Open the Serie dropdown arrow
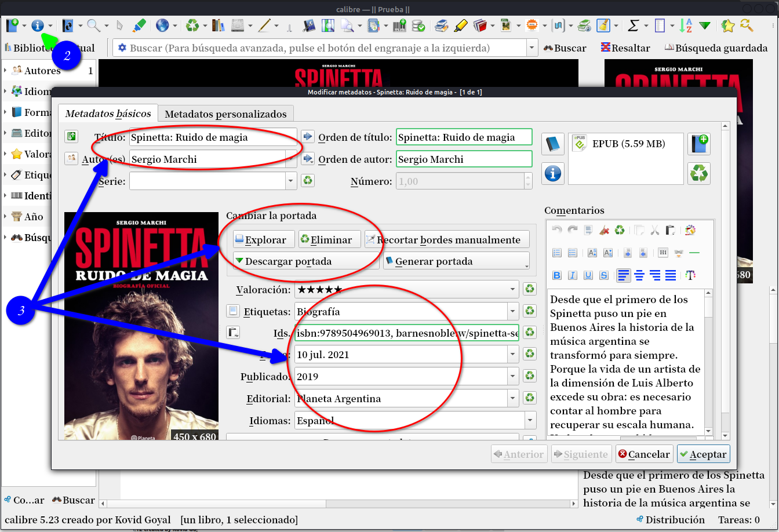The height and width of the screenshot is (532, 779). tap(291, 181)
